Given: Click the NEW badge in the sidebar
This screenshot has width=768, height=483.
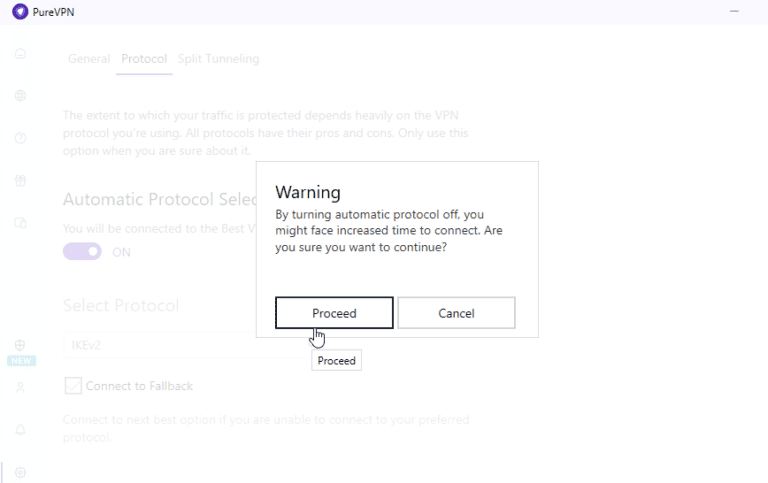Looking at the screenshot, I should [21, 361].
